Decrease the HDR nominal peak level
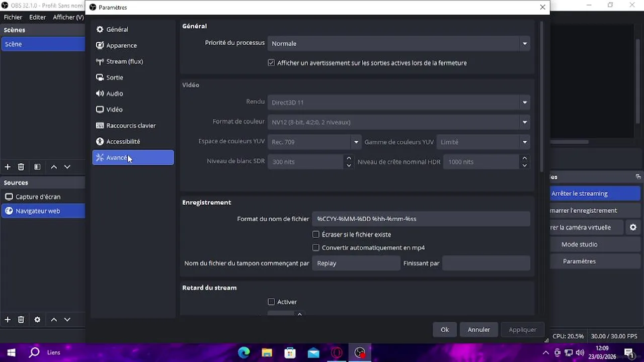The height and width of the screenshot is (362, 644). 525,165
